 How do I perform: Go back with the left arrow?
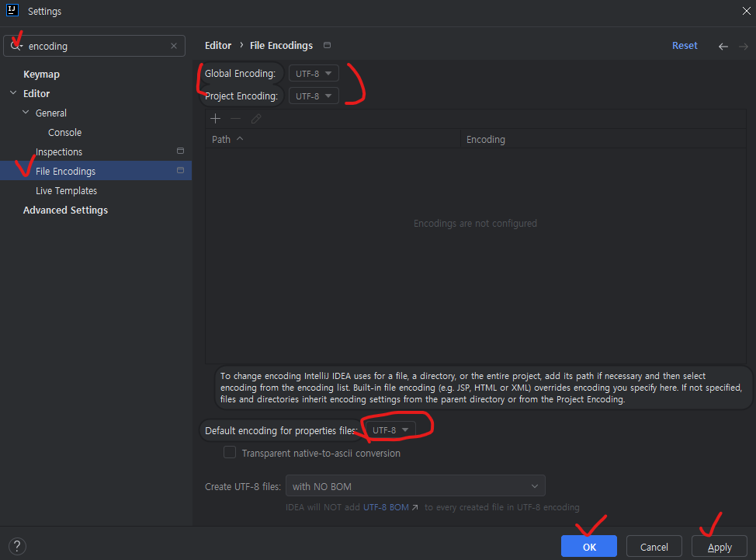tap(723, 47)
